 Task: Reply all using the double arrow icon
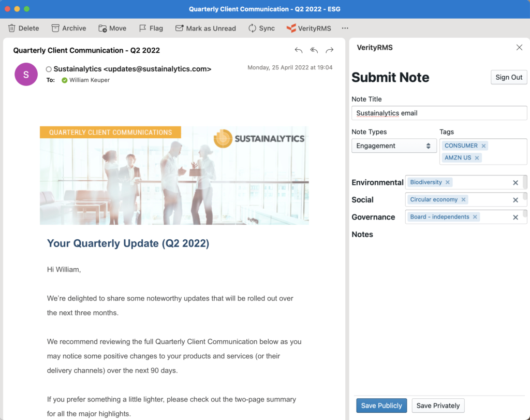click(x=314, y=50)
